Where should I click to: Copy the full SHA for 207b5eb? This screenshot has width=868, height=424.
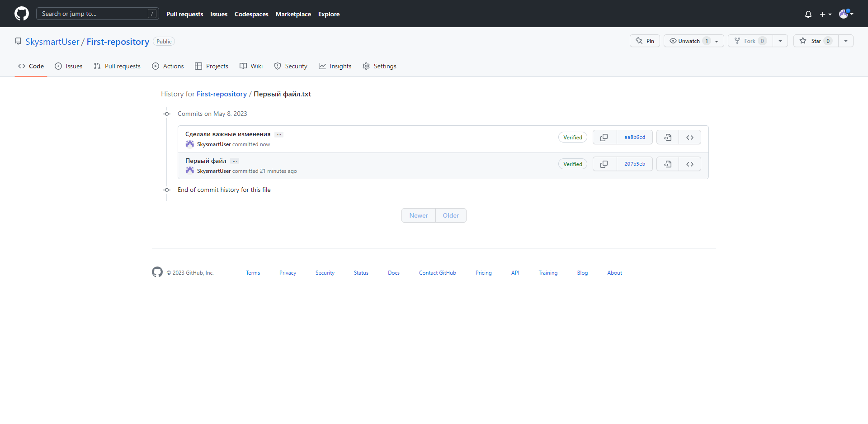(x=604, y=164)
